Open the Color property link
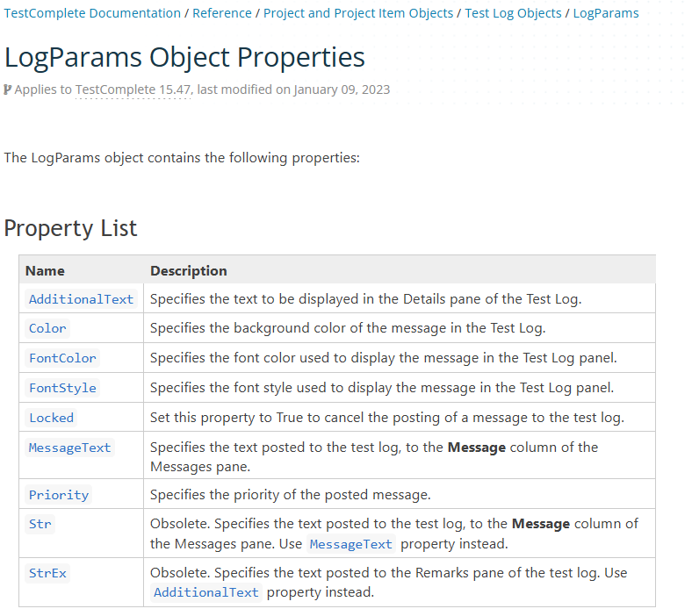The image size is (692, 616). click(x=47, y=328)
